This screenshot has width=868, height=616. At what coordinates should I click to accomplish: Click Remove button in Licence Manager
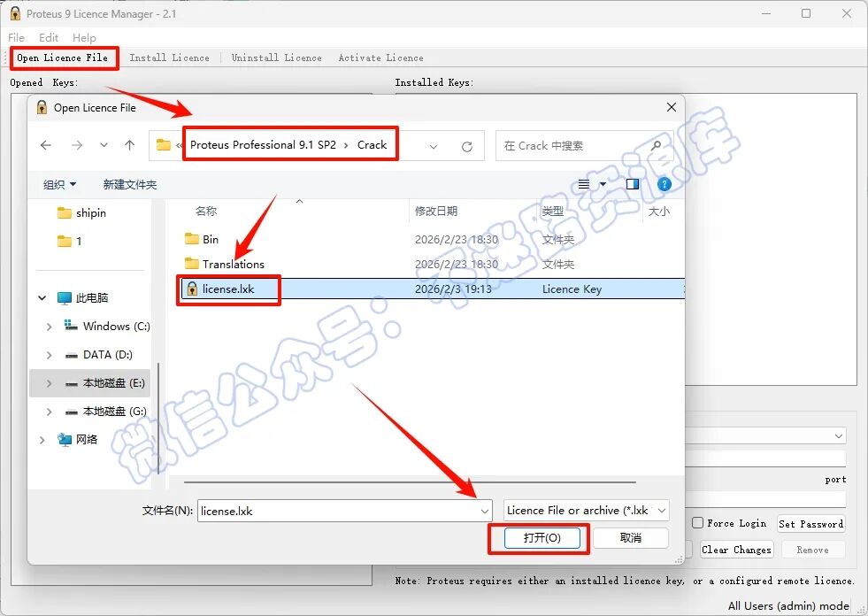(x=812, y=550)
